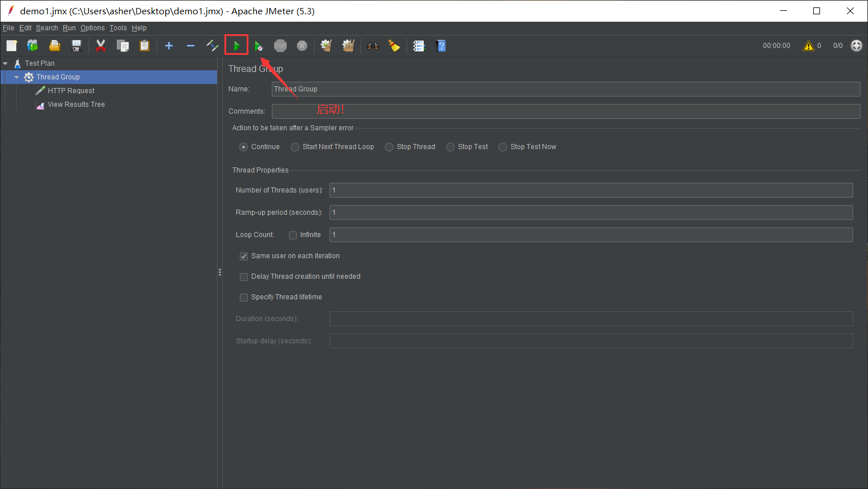Image resolution: width=868 pixels, height=489 pixels.
Task: Click the Clear all broom icon
Action: tap(348, 46)
